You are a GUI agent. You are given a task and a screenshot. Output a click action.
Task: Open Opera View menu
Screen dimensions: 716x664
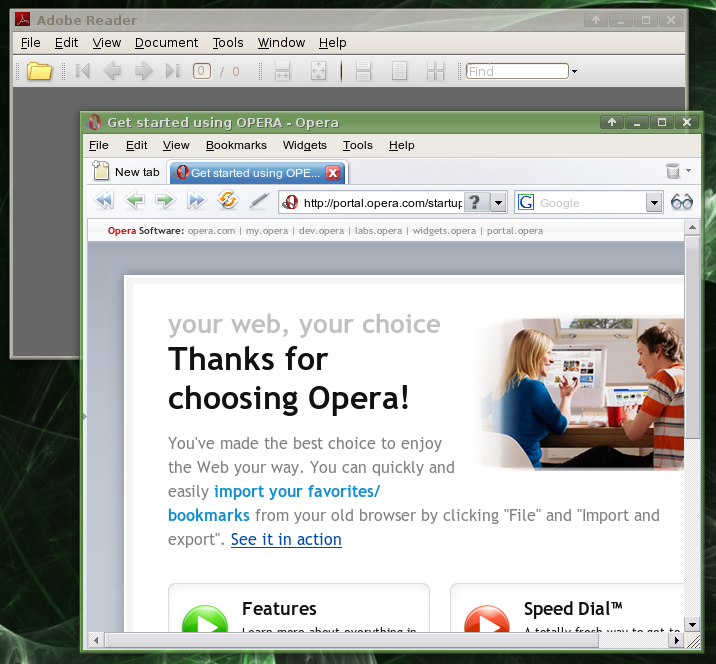point(176,145)
